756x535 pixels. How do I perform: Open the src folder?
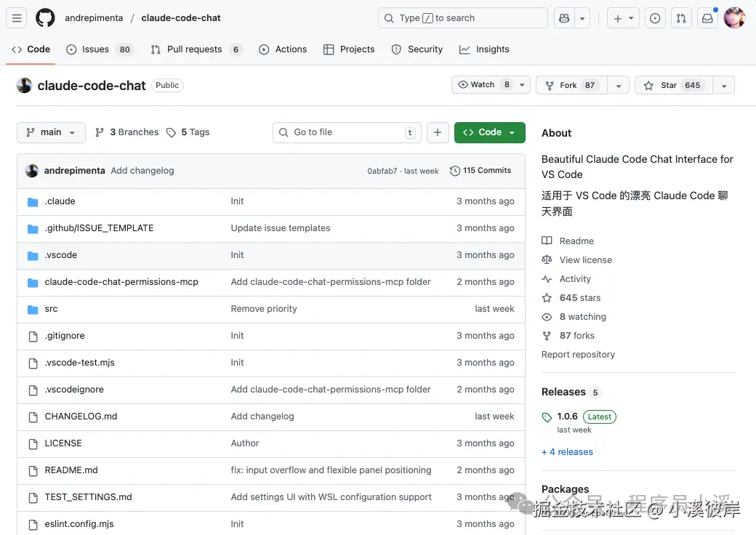[x=51, y=309]
